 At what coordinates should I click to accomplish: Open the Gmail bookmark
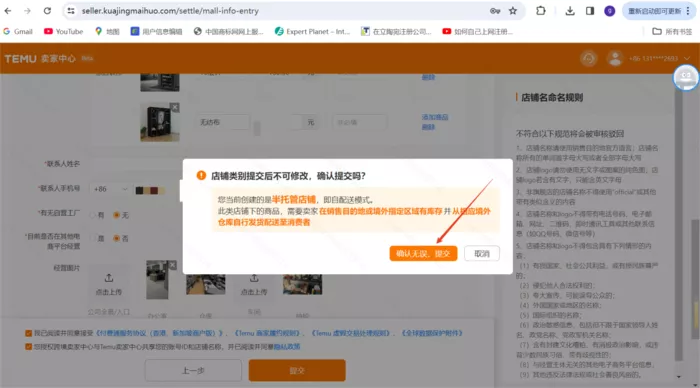click(18, 31)
